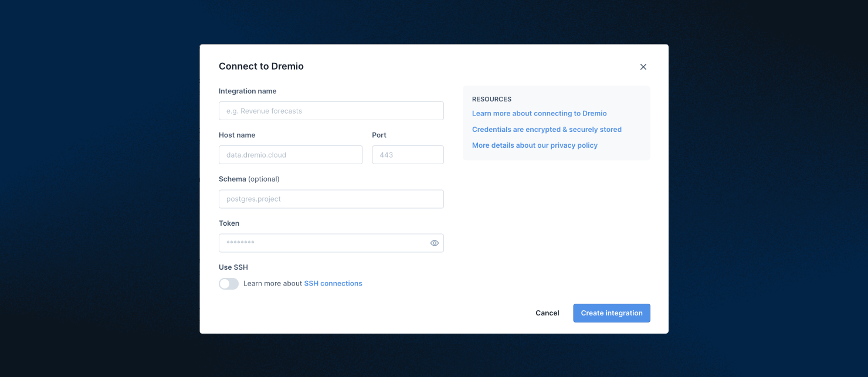Click the Integration name label
868x377 pixels.
(x=247, y=91)
